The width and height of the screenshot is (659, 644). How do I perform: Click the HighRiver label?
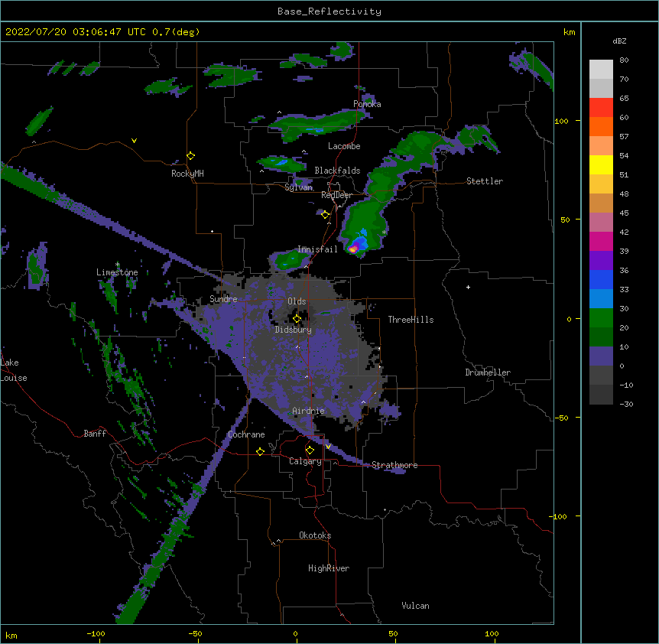pyautogui.click(x=329, y=568)
